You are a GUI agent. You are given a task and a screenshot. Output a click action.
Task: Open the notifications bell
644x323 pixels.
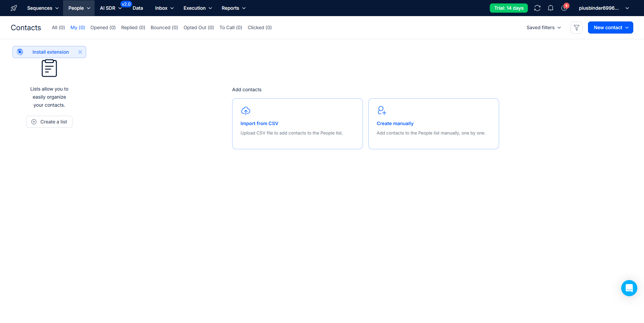coord(550,8)
